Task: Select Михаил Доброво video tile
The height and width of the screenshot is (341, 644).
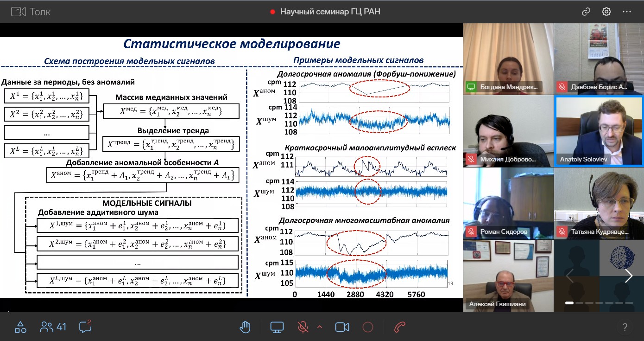Action: [508, 131]
